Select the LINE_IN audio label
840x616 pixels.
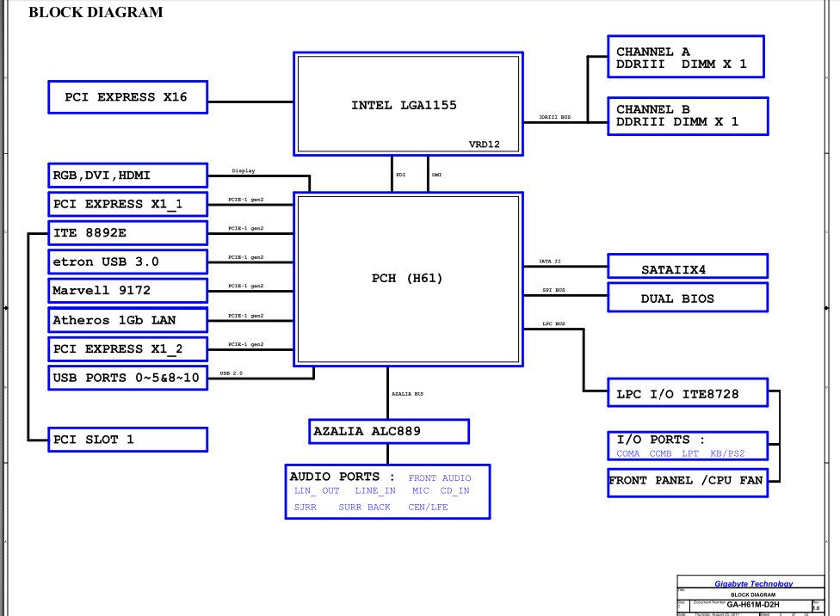pyautogui.click(x=375, y=490)
